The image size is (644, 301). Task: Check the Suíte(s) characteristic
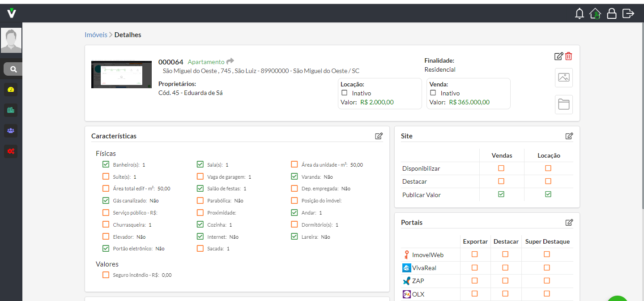click(x=106, y=176)
